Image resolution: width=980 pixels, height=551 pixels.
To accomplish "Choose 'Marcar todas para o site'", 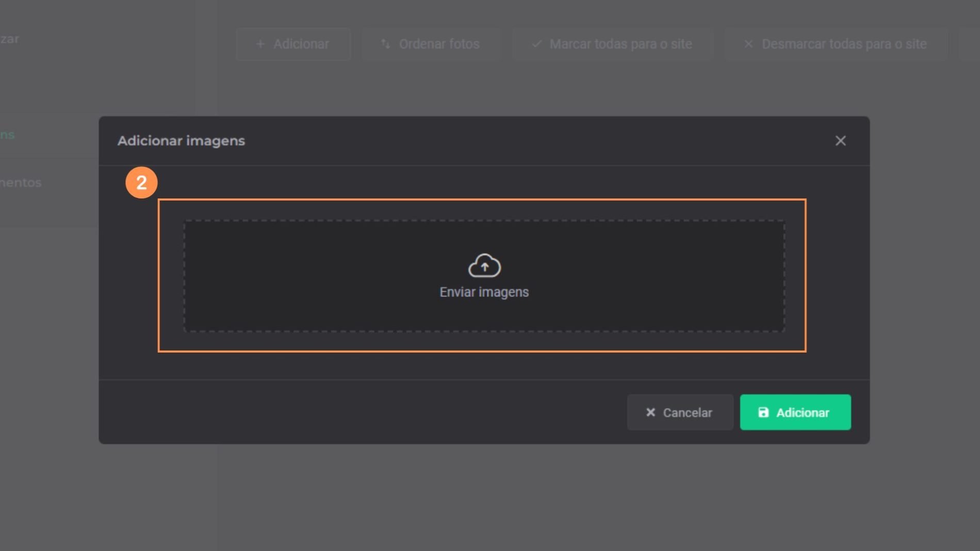I will [x=612, y=44].
